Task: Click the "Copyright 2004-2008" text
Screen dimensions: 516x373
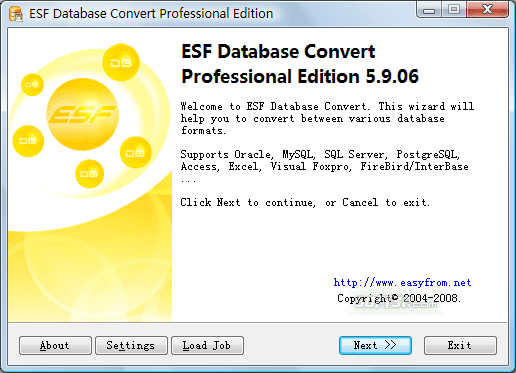Action: tap(399, 298)
